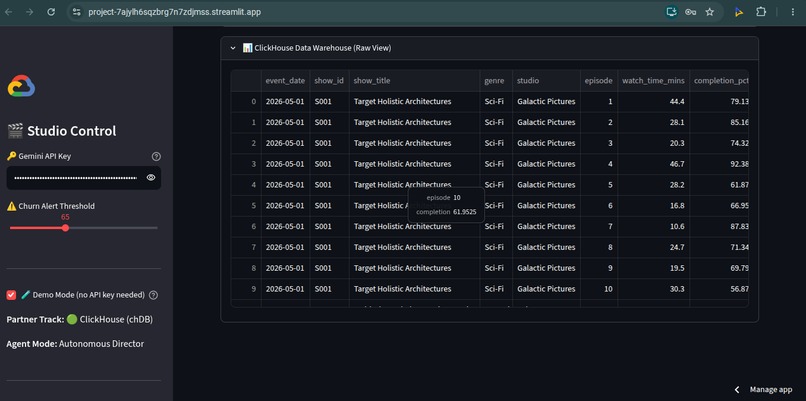Select Target Holistic Architectures title in row 8

[x=414, y=268]
